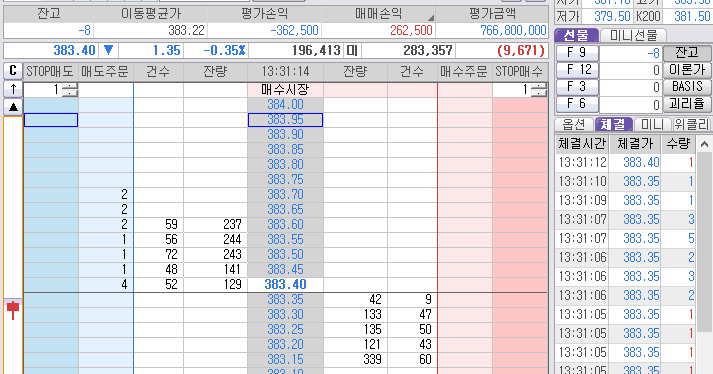713x374 pixels.
Task: Switch to the 미니 tab
Action: coord(652,124)
